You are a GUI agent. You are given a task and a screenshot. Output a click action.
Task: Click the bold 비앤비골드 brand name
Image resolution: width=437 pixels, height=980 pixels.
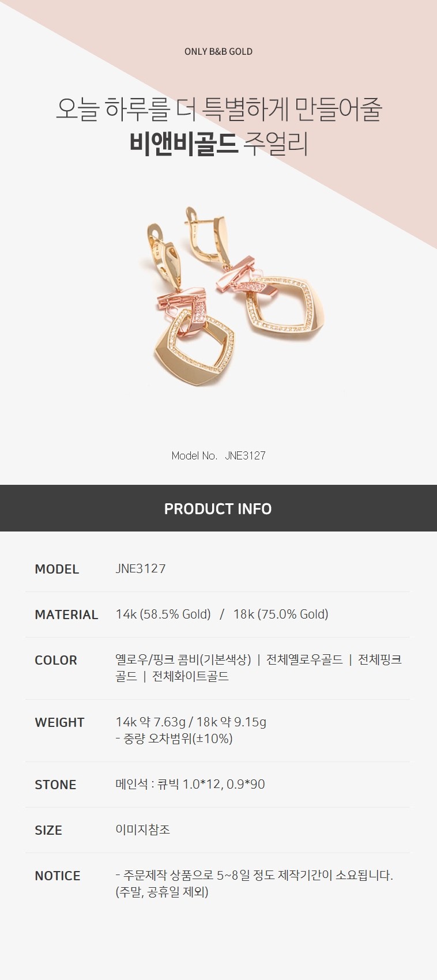click(x=184, y=144)
